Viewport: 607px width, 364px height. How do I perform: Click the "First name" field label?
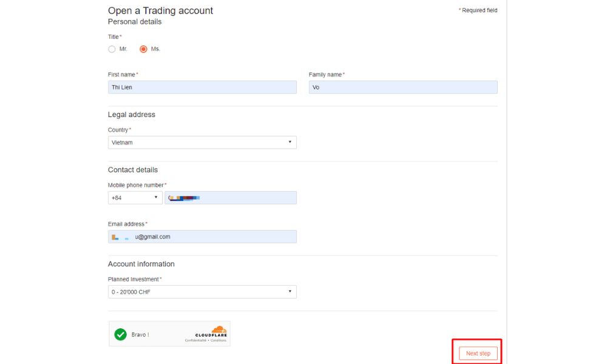(121, 75)
